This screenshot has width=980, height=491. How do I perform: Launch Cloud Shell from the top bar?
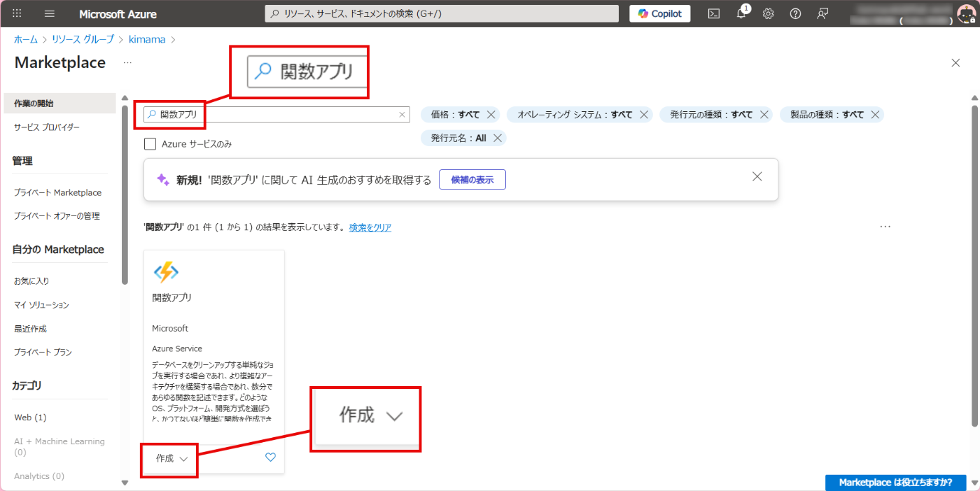pos(713,14)
